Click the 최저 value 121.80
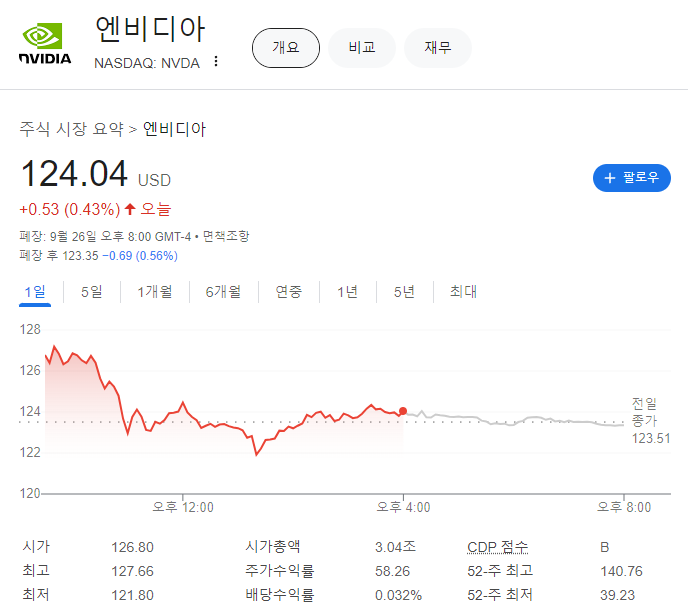The width and height of the screenshot is (688, 616). point(133,595)
